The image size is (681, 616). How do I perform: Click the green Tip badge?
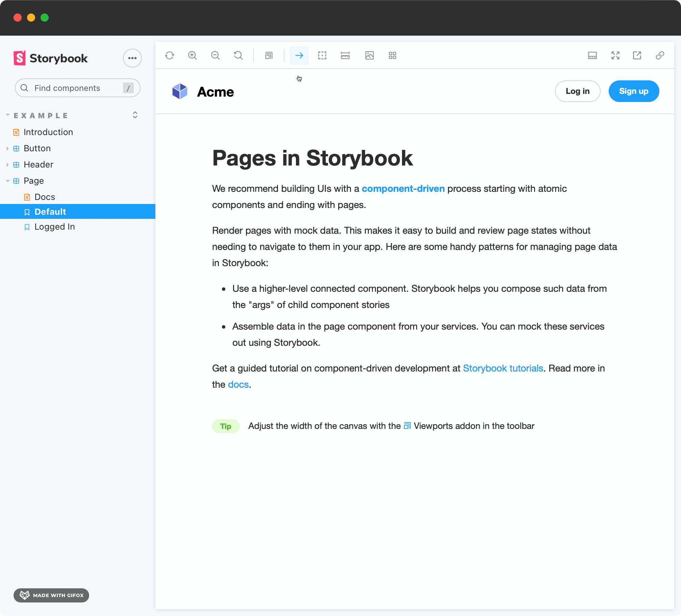(x=226, y=426)
